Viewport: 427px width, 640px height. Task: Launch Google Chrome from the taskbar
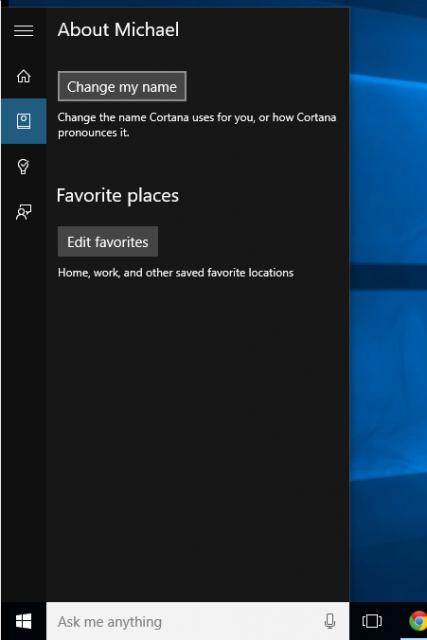(x=418, y=621)
